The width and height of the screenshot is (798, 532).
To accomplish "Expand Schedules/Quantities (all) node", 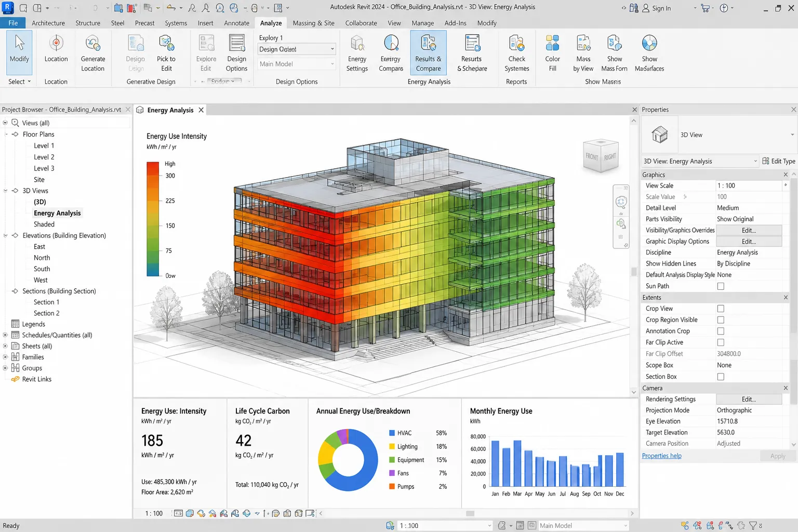I will (6, 335).
